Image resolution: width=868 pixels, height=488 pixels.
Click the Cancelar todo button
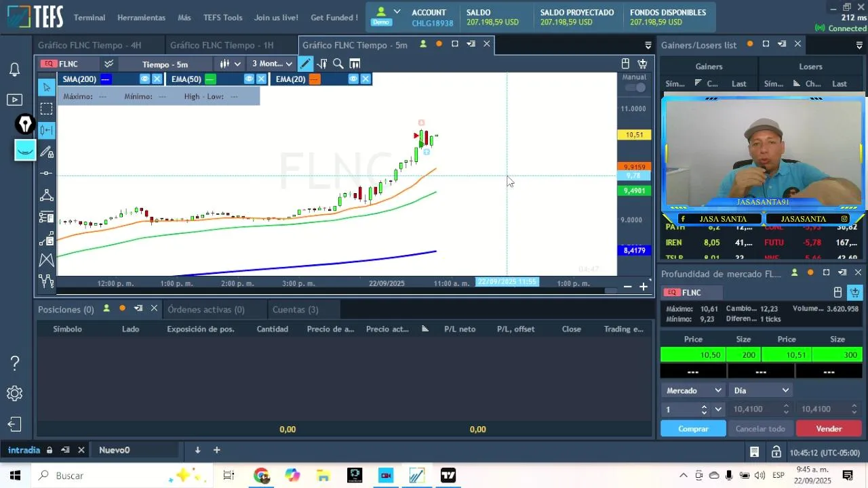pos(760,429)
